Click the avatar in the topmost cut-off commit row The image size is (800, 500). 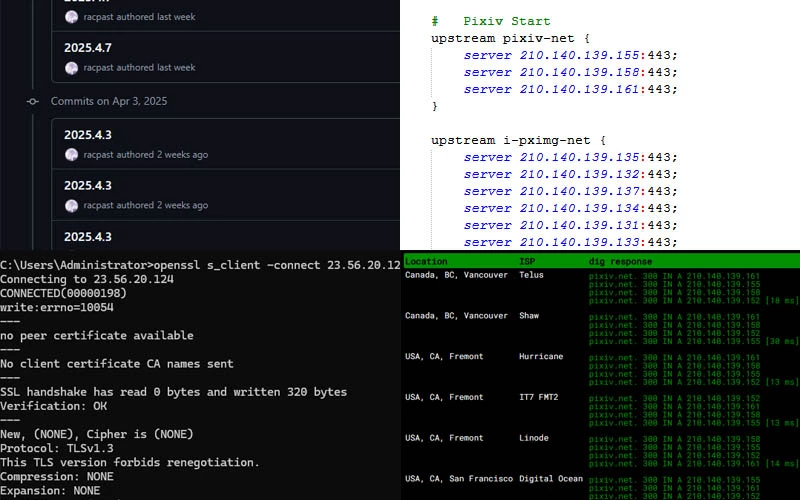coord(71,17)
